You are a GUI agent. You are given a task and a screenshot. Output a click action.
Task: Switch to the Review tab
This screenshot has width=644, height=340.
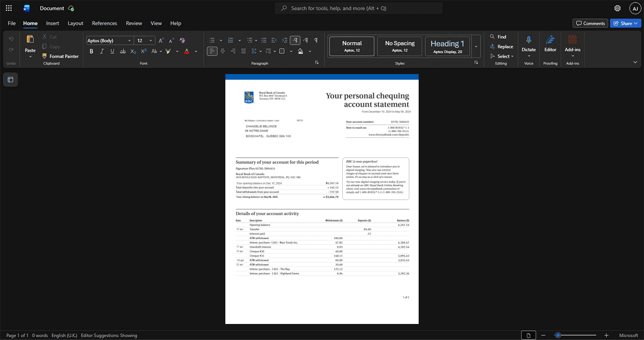134,23
